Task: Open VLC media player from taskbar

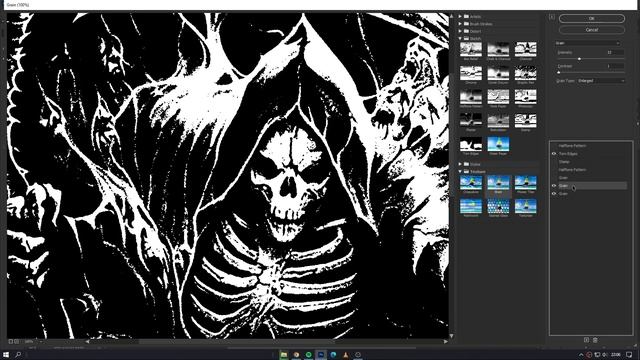Action: pos(346,355)
